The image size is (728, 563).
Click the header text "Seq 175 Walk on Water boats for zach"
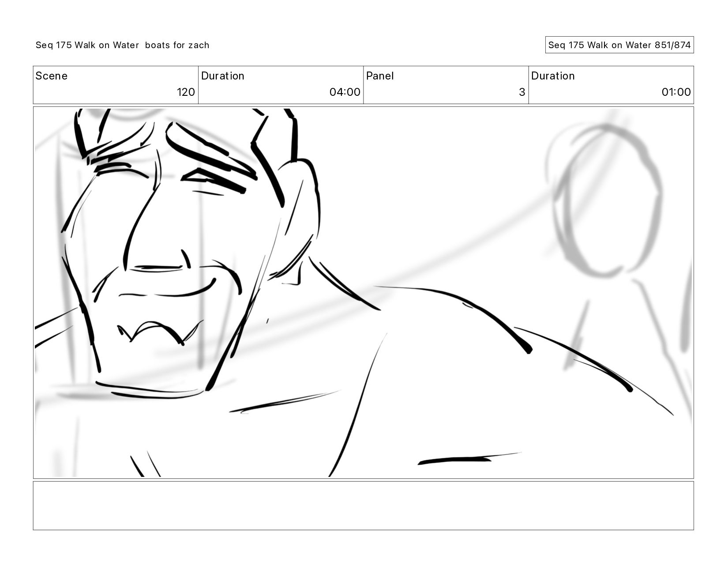click(123, 45)
